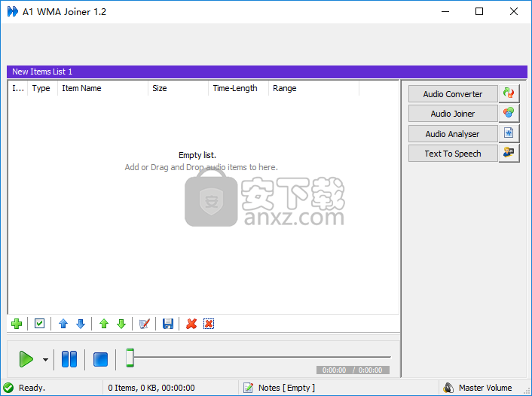Click the 0:00:00 / 0:00:00 time display
532x396 pixels.
[x=353, y=370]
